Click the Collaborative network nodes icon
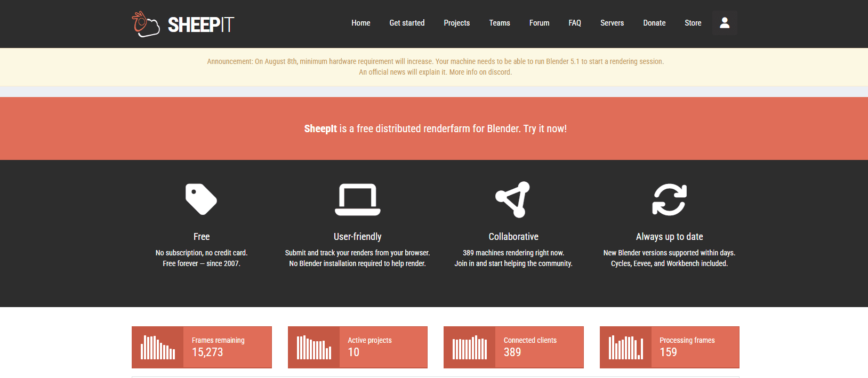868x378 pixels. (x=513, y=199)
